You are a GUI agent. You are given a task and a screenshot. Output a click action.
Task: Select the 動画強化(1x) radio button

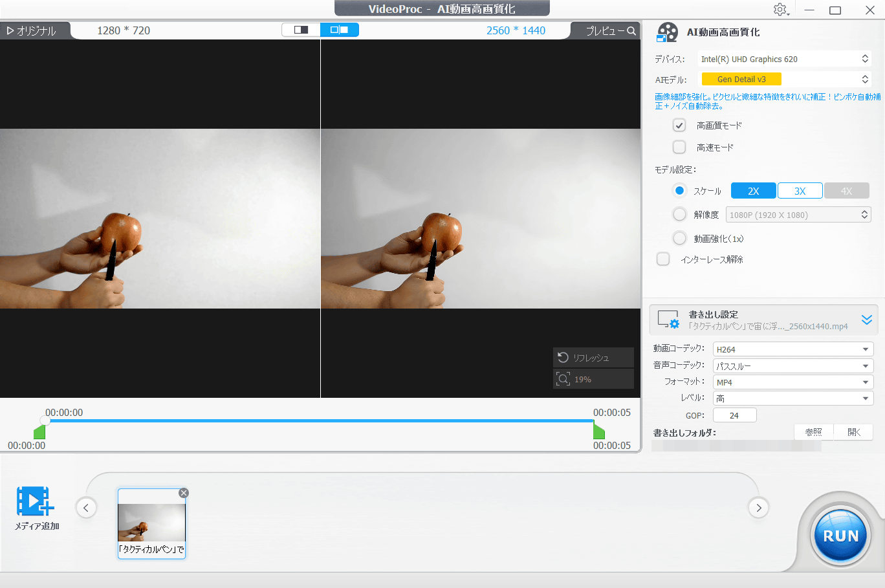tap(679, 239)
